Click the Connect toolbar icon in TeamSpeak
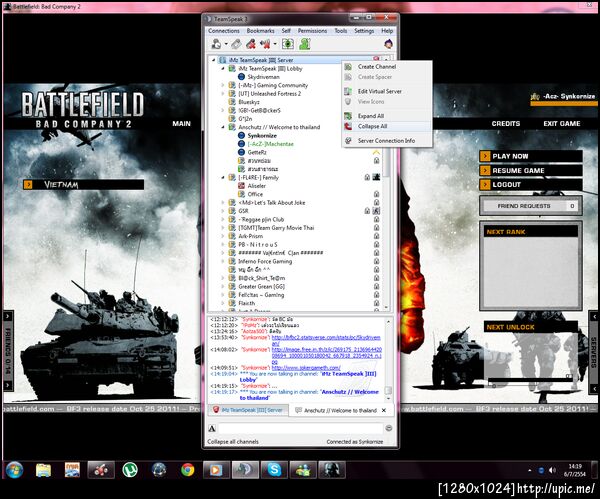The height and width of the screenshot is (499, 600). pyautogui.click(x=216, y=44)
